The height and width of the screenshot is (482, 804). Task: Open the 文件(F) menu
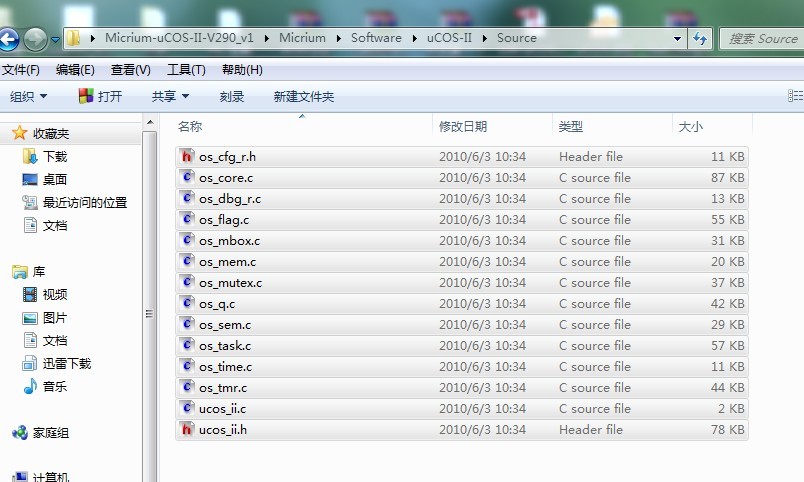pos(21,70)
